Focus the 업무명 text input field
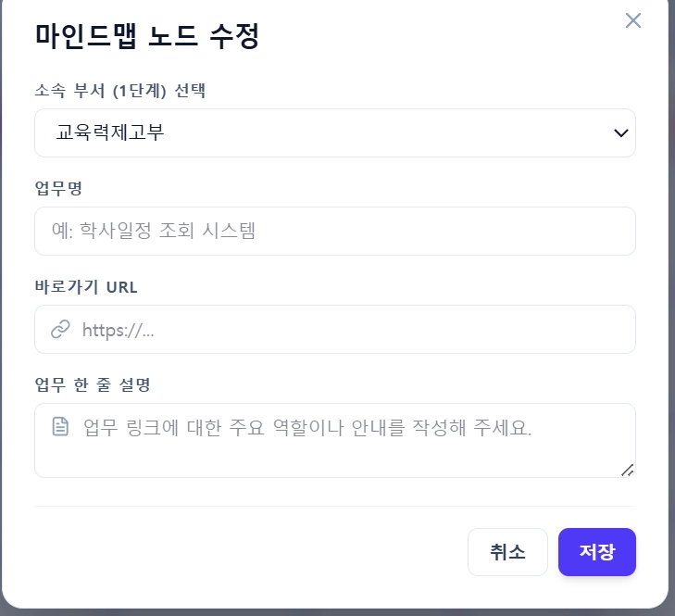675x616 pixels. coord(335,231)
